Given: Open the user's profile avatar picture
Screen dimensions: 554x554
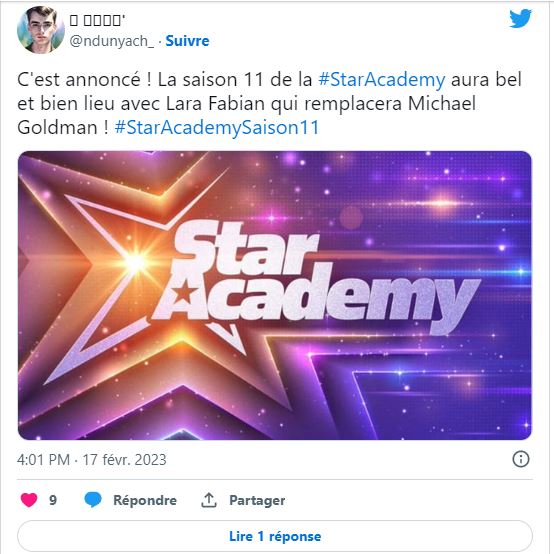Looking at the screenshot, I should tap(41, 30).
